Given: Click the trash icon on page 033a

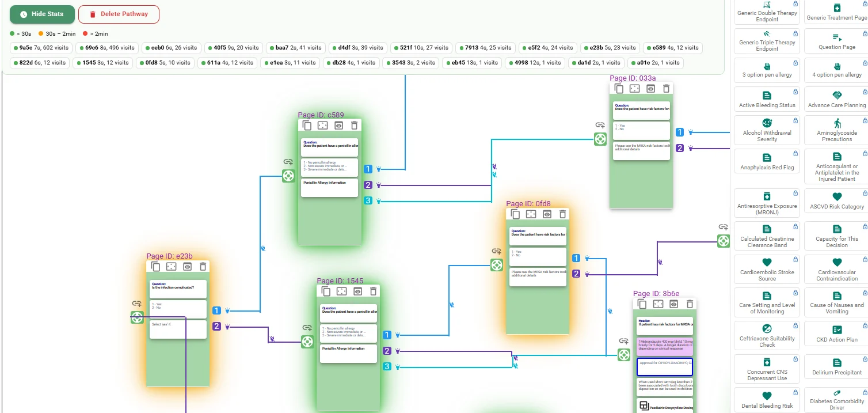Looking at the screenshot, I should click(667, 88).
